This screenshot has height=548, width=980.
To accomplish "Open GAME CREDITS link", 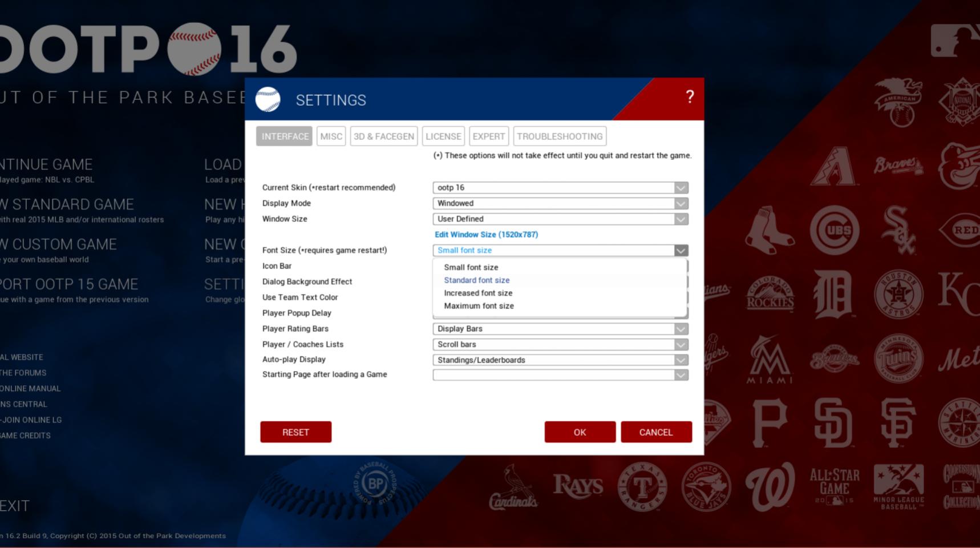I will pos(25,436).
